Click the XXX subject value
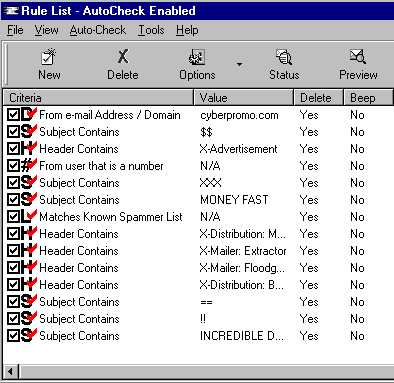This screenshot has width=394, height=383. point(210,183)
